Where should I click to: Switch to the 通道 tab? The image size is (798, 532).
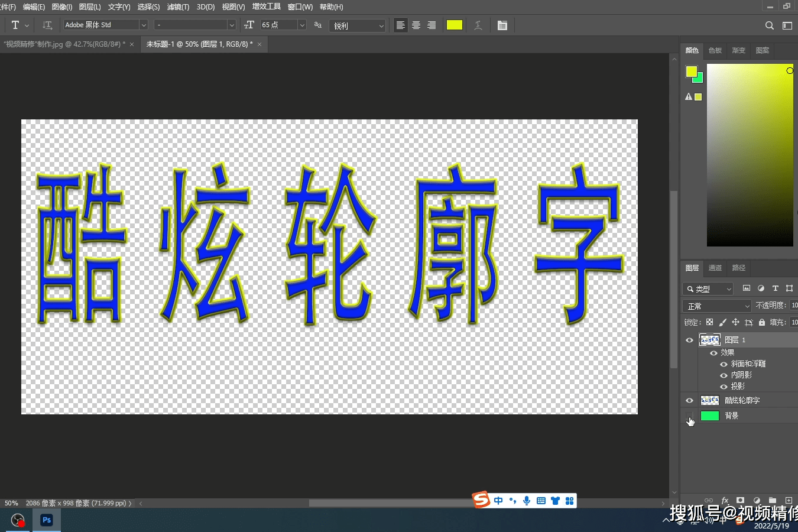tap(715, 268)
